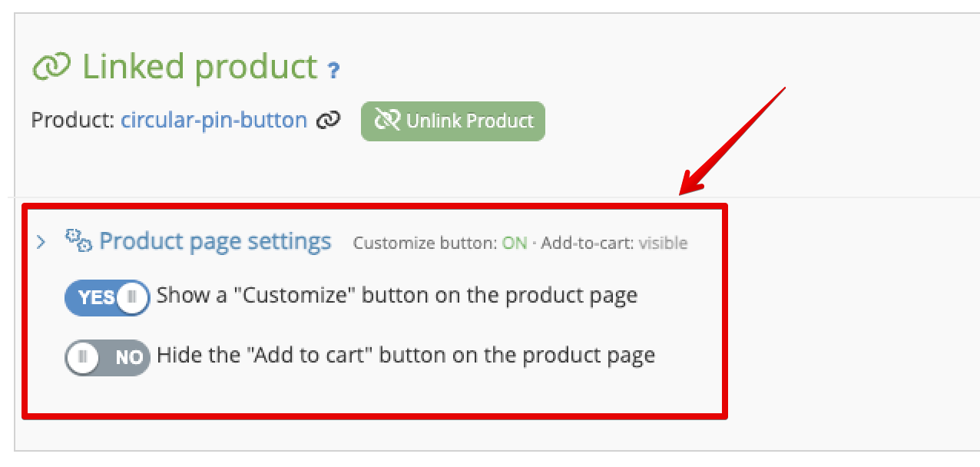980x467 pixels.
Task: Click the knob on the YES switch
Action: coord(133,297)
